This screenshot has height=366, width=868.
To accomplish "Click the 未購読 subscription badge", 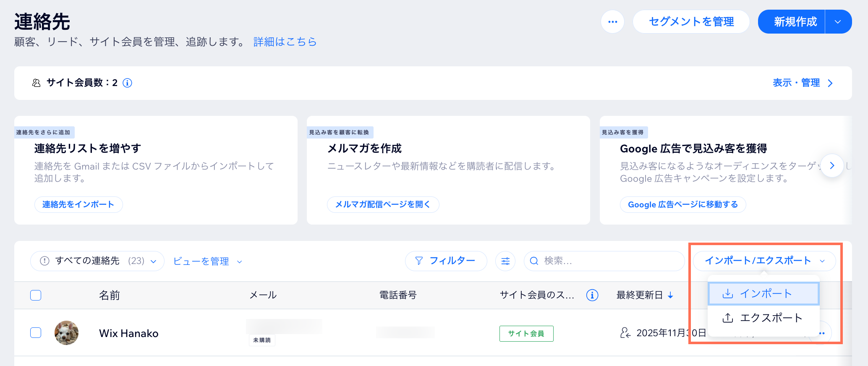I will (x=262, y=340).
